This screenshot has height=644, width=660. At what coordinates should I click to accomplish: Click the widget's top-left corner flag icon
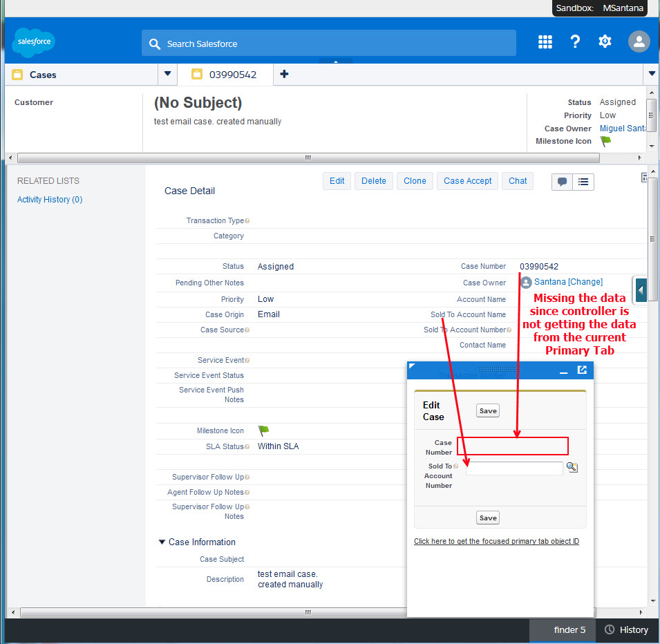[412, 366]
